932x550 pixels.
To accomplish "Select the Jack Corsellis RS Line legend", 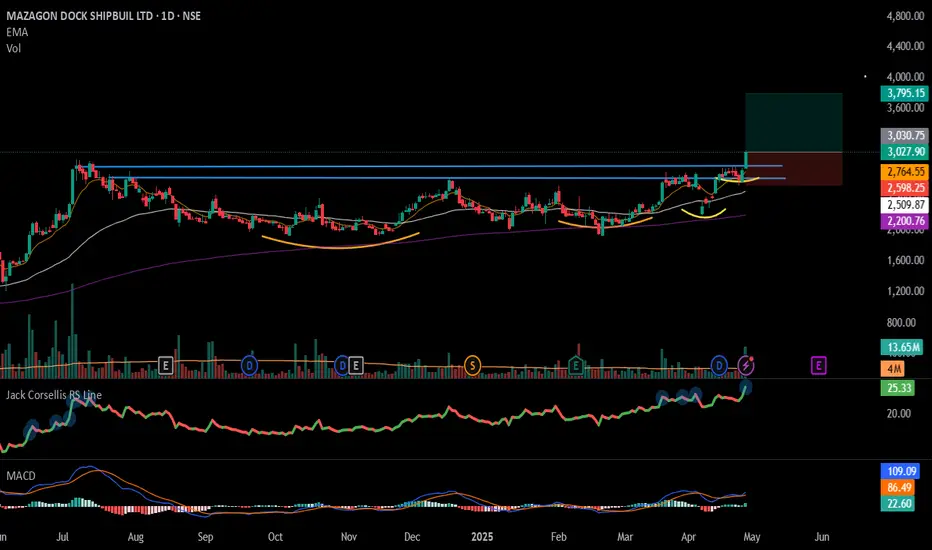I will click(54, 395).
